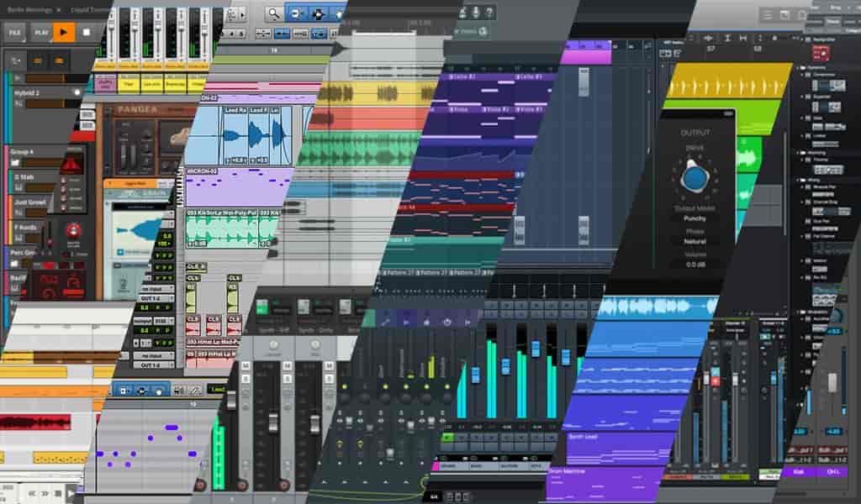Viewport: 861px width, 504px height.
Task: Click the square stop icon next to play
Action: pos(87,32)
